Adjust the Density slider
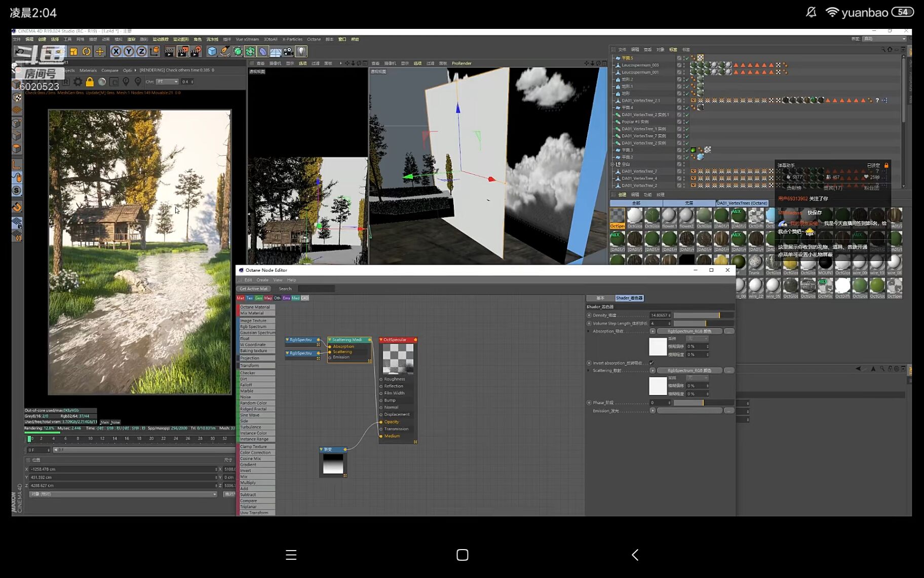 point(704,315)
